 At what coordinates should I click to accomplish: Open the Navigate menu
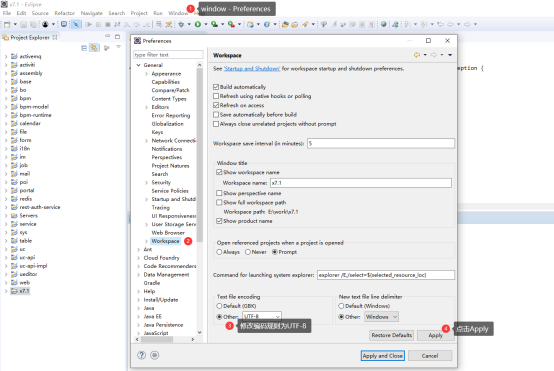[x=92, y=13]
